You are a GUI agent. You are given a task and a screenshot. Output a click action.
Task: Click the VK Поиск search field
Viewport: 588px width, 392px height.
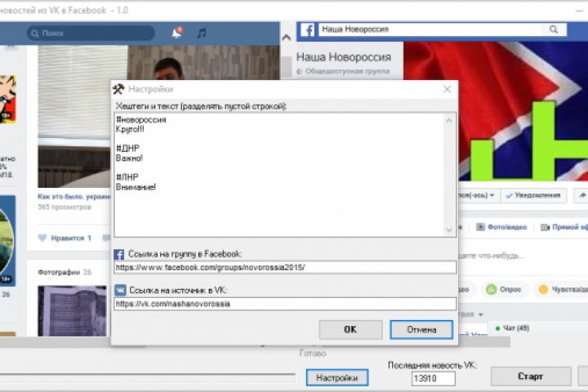91,33
